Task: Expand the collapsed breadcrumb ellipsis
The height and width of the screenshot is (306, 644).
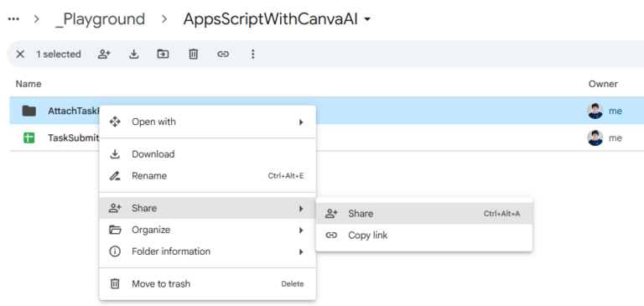Action: tap(13, 19)
